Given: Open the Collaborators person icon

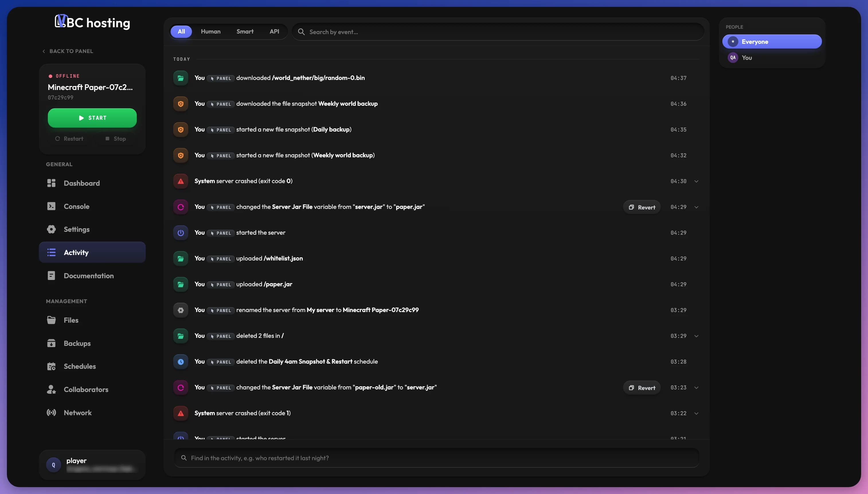Looking at the screenshot, I should click(51, 389).
